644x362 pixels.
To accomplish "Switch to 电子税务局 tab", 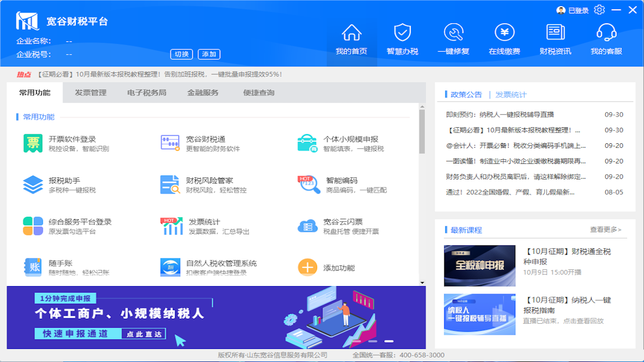I will [146, 93].
